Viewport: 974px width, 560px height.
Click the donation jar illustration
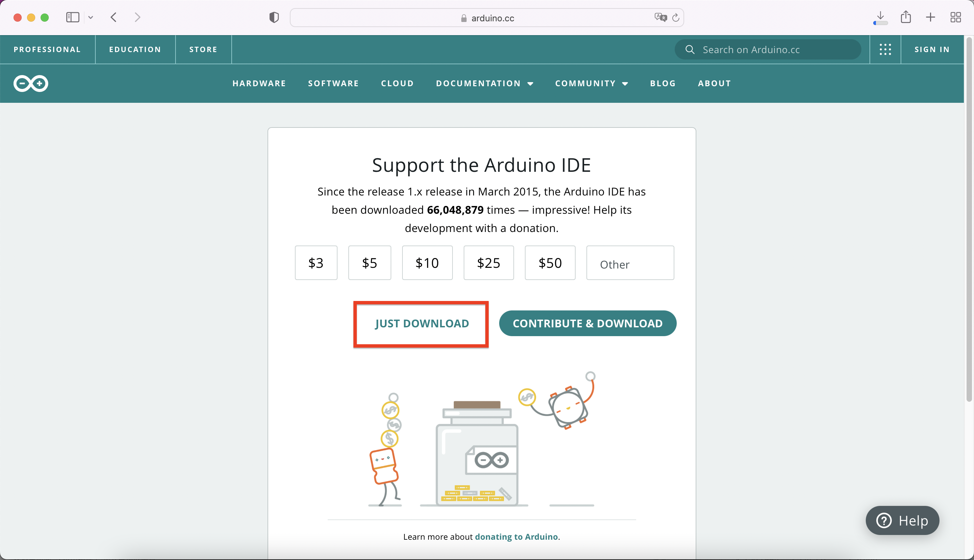tap(477, 453)
